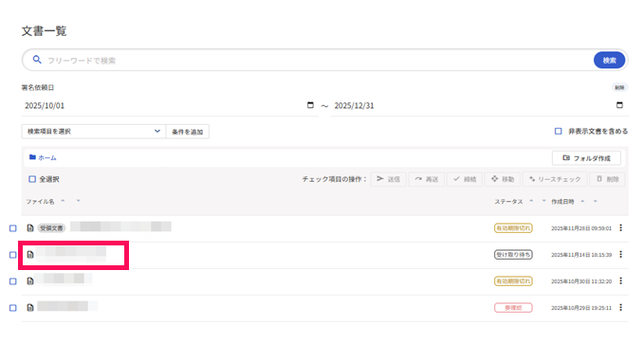Sort 作成日時 descending with the down arrow
The width and height of the screenshot is (644, 343).
pos(595,201)
